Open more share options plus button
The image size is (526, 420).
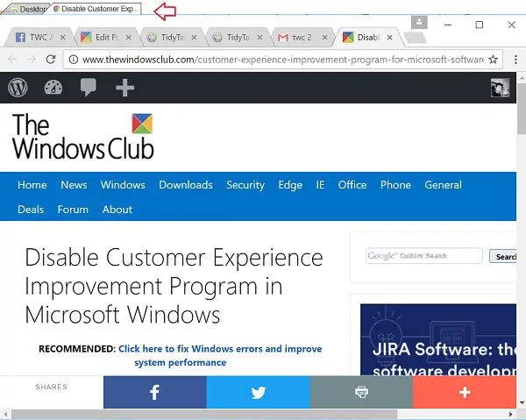pyautogui.click(x=465, y=392)
